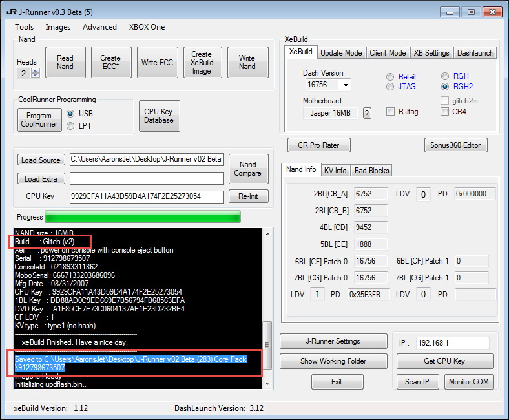Open the Advanced menu
The height and width of the screenshot is (420, 509).
[99, 27]
